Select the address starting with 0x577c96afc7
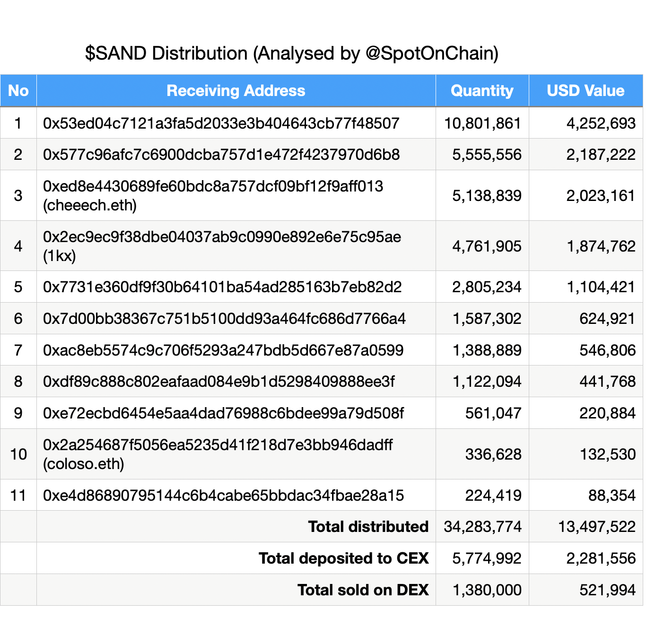 tap(221, 155)
